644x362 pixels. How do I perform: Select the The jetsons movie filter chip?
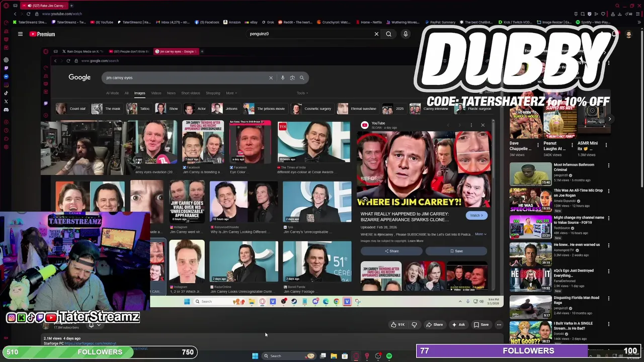(265, 109)
